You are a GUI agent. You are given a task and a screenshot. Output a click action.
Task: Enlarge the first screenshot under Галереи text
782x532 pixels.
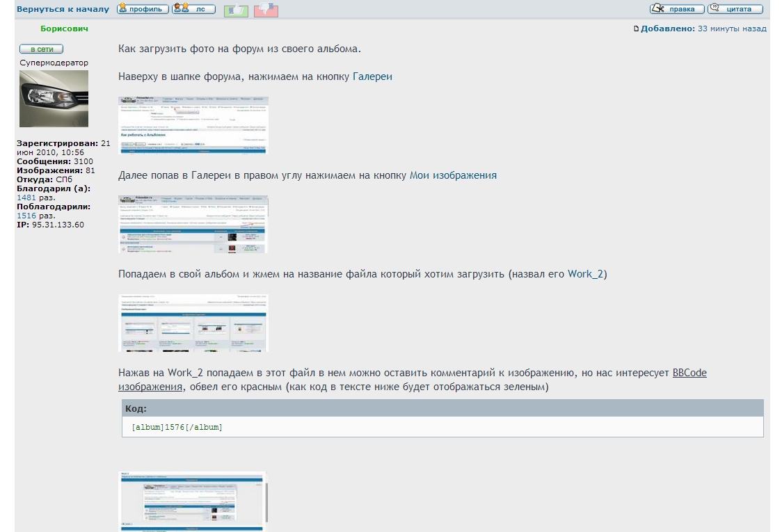193,125
